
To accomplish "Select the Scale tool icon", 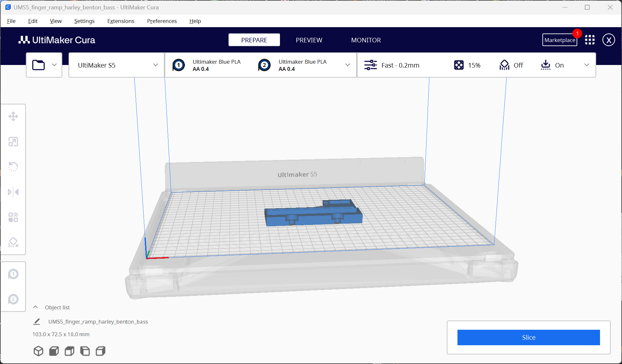I will point(13,142).
